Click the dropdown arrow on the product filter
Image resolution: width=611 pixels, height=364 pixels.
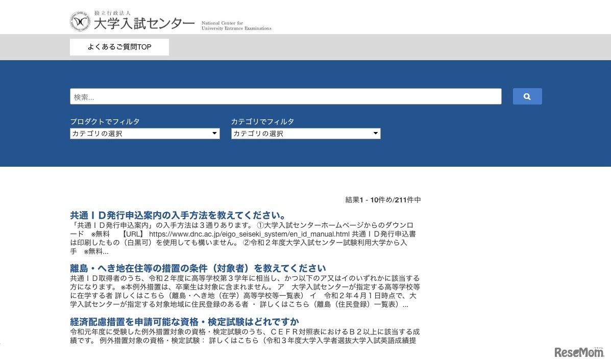[x=214, y=133]
